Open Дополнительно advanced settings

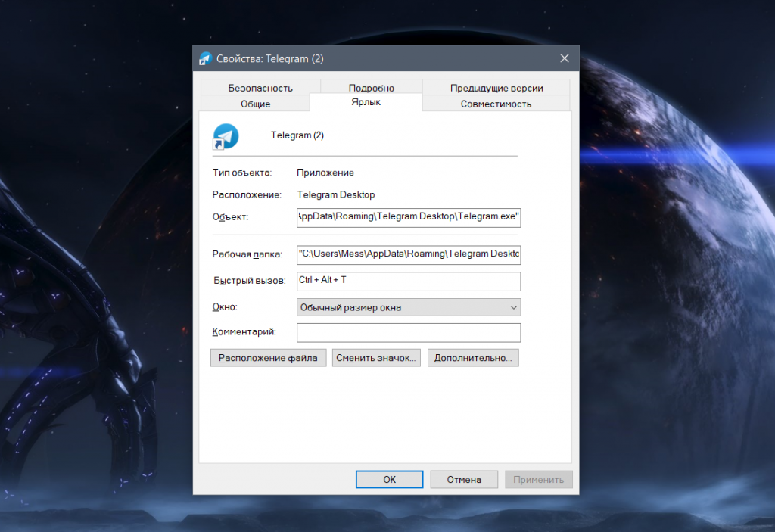point(473,358)
